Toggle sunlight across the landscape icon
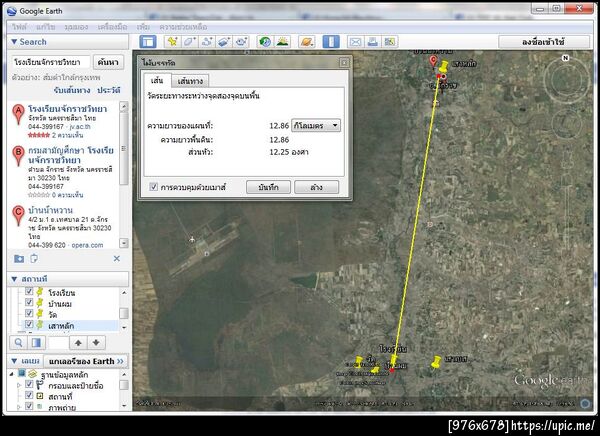Viewport: 600px width, 436px height. click(x=282, y=42)
